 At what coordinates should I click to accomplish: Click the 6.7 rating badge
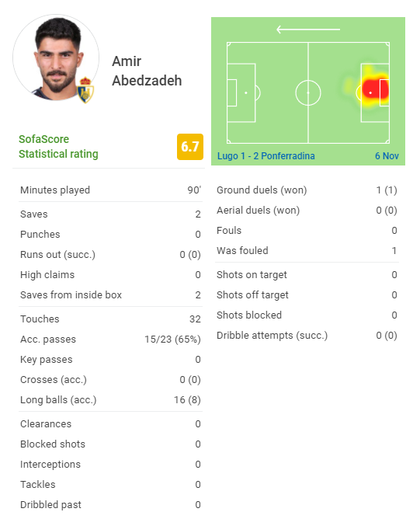tap(190, 147)
